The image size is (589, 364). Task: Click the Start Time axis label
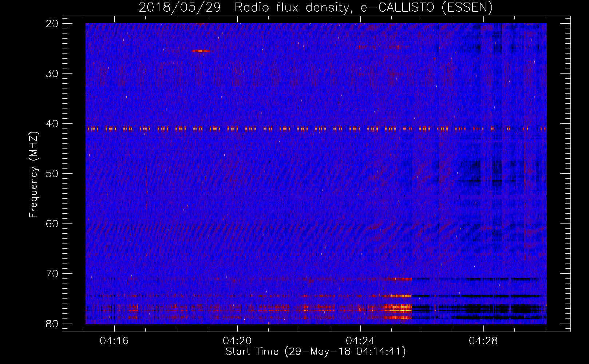316,352
